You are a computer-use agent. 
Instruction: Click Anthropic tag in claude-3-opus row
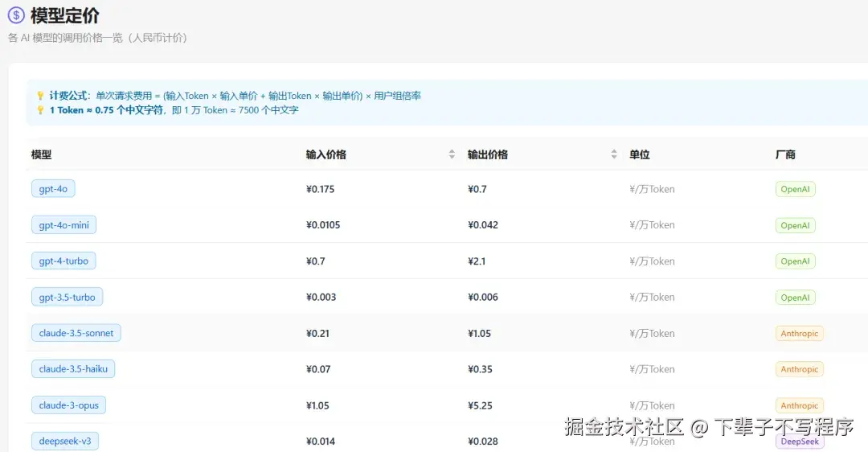(x=800, y=405)
